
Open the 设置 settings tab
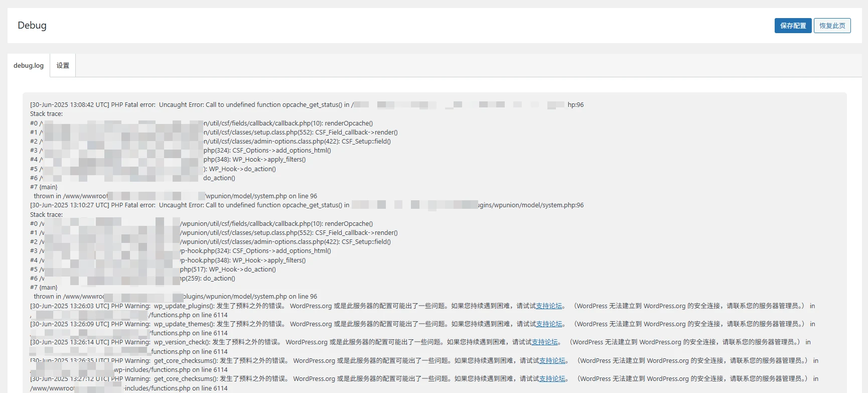pyautogui.click(x=63, y=66)
